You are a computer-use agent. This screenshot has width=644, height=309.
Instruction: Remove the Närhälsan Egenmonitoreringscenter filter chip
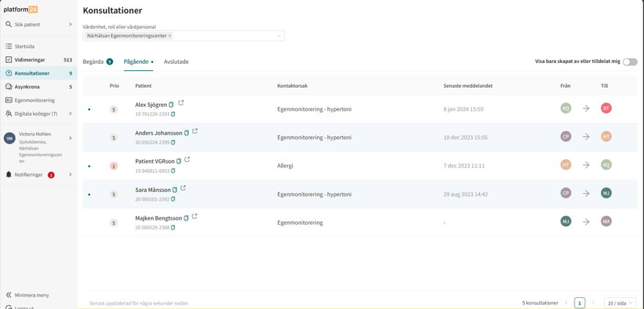170,36
